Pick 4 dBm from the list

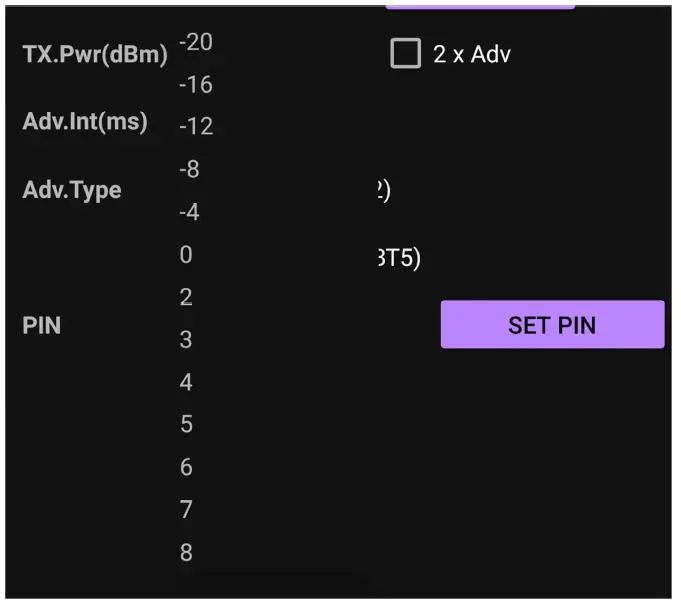tap(186, 382)
